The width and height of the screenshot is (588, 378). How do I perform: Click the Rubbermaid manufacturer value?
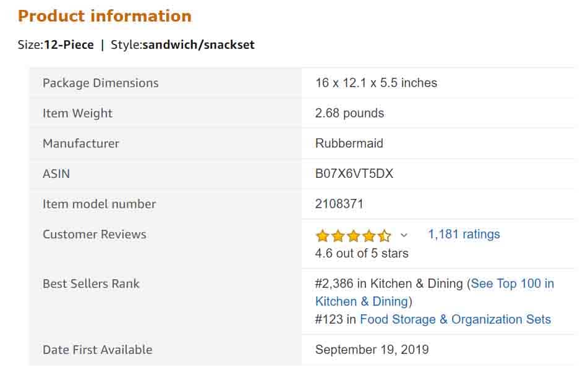(349, 143)
